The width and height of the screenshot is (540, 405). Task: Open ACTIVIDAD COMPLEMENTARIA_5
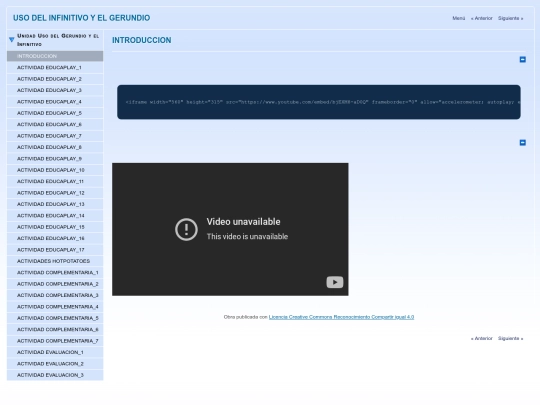pyautogui.click(x=55, y=318)
